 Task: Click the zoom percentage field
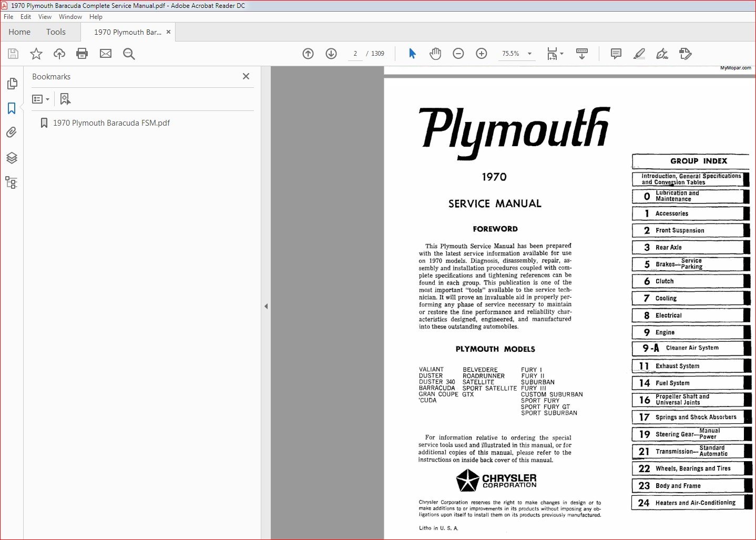coord(510,54)
